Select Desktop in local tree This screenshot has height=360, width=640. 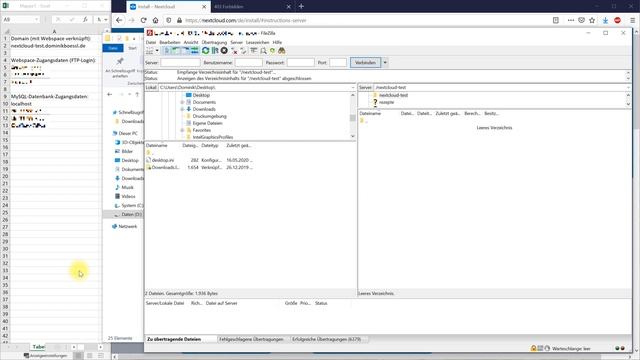tap(201, 95)
